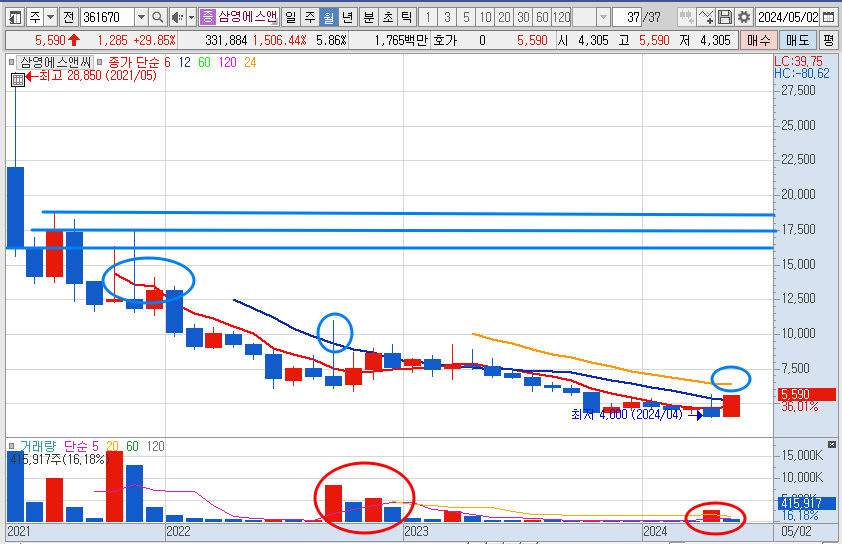The width and height of the screenshot is (842, 544).
Task: Click the volume ratio 1,506.44%
Action: (280, 40)
